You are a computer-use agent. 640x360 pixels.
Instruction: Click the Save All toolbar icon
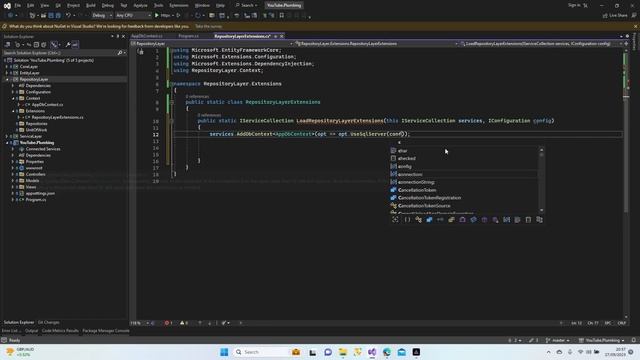click(58, 16)
